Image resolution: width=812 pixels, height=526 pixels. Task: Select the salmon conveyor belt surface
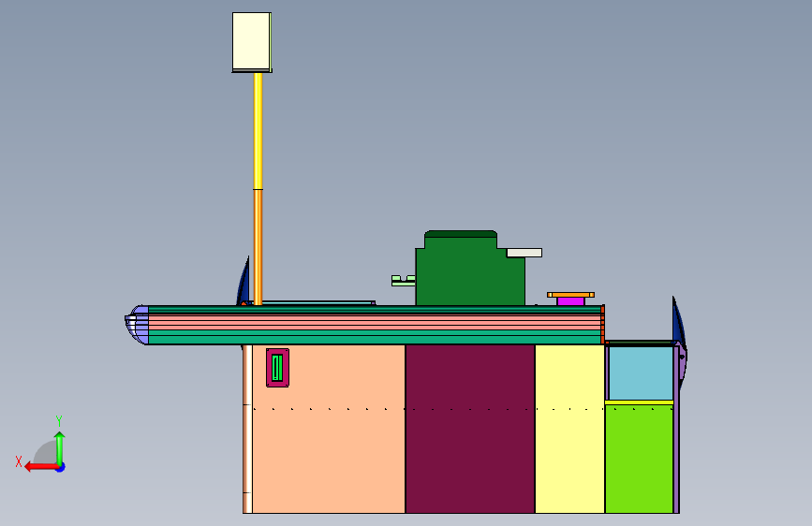click(375, 323)
